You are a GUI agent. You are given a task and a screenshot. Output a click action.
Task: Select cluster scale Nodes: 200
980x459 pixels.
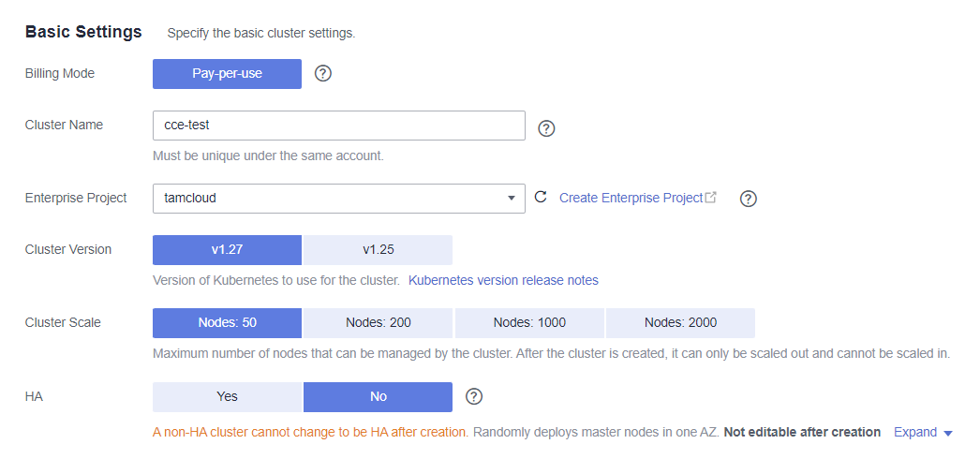coord(378,322)
